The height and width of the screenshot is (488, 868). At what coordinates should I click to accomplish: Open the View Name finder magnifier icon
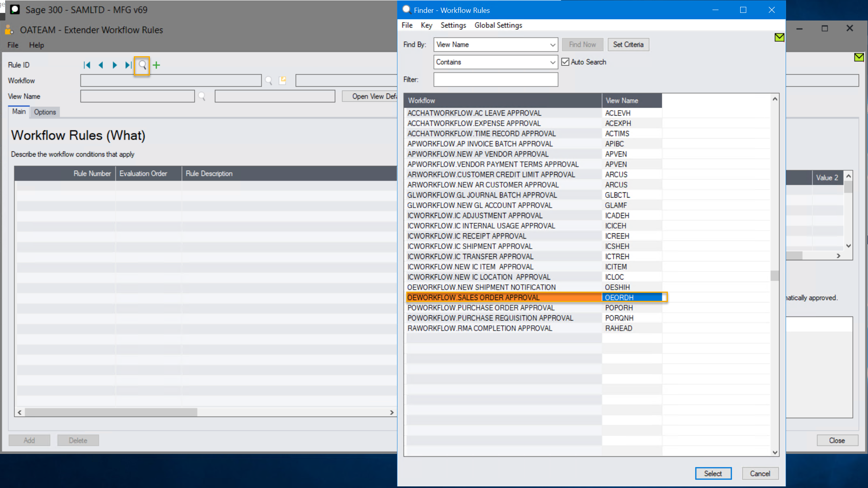click(x=202, y=96)
